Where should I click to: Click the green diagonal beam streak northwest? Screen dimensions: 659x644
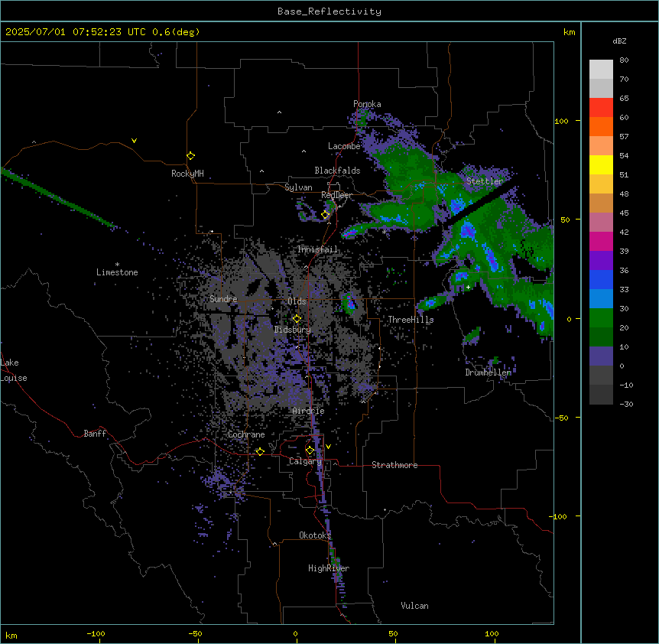coord(59,198)
